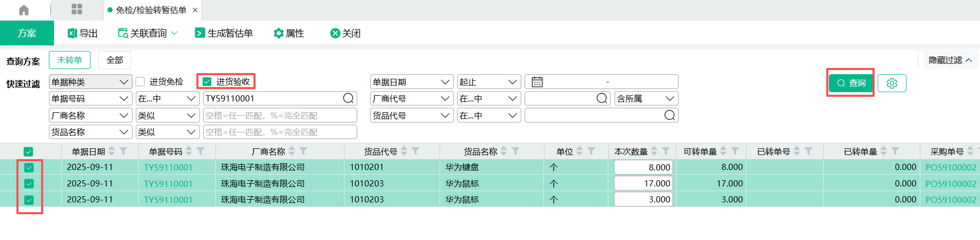Open the date range calendar icon

click(537, 82)
